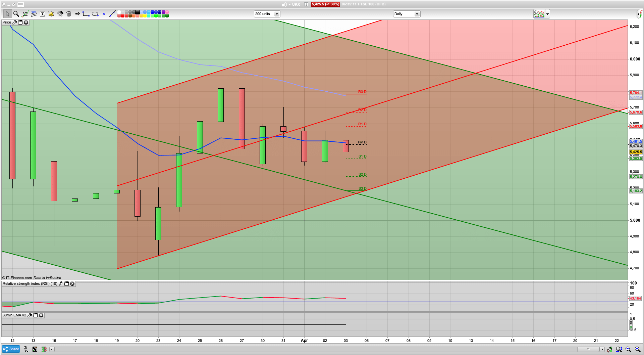
Task: Select the text annotation tool
Action: pos(43,14)
